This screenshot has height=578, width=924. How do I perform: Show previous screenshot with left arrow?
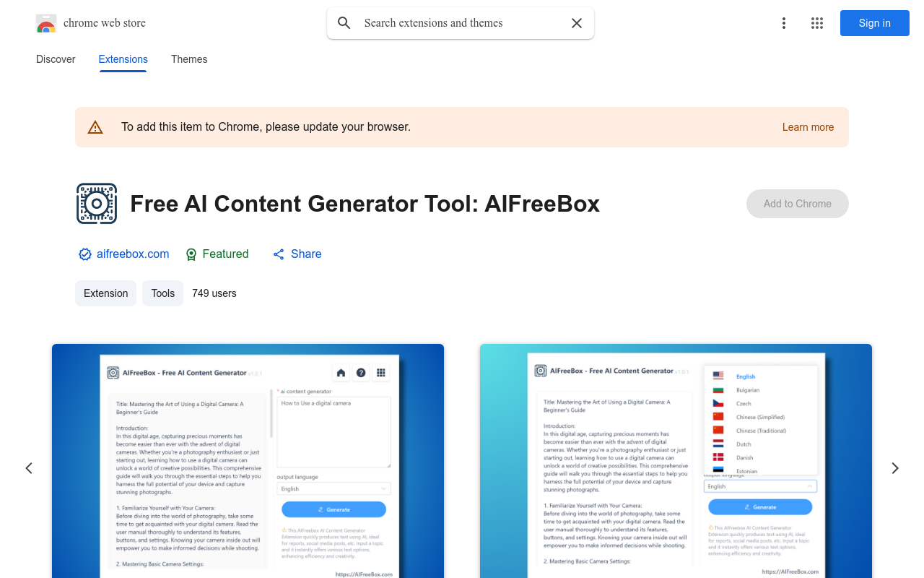[x=29, y=468]
